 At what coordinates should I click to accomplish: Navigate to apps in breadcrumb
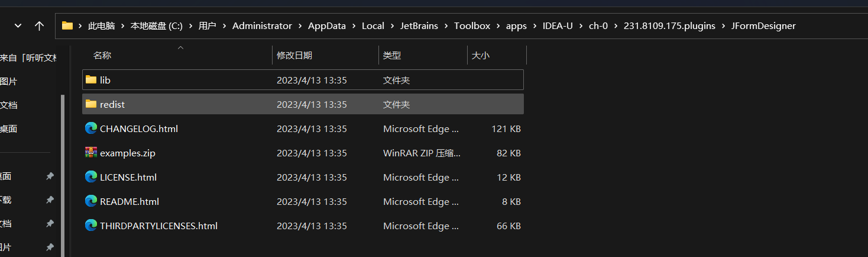(x=516, y=26)
